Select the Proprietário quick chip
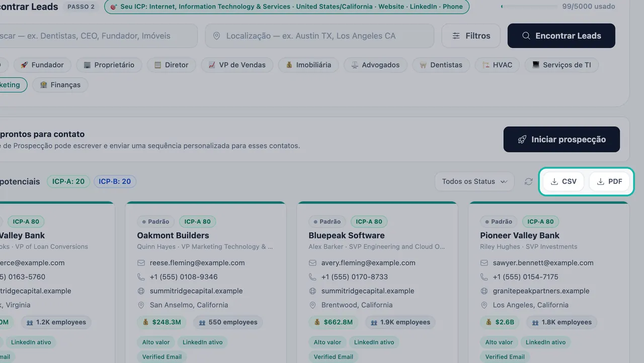The image size is (644, 363). click(x=109, y=65)
